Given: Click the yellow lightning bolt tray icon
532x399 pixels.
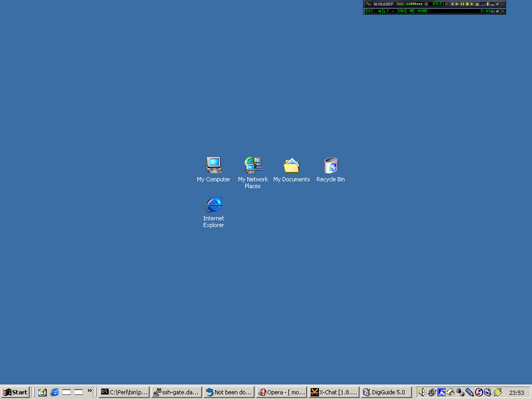Looking at the screenshot, I should pyautogui.click(x=498, y=392).
